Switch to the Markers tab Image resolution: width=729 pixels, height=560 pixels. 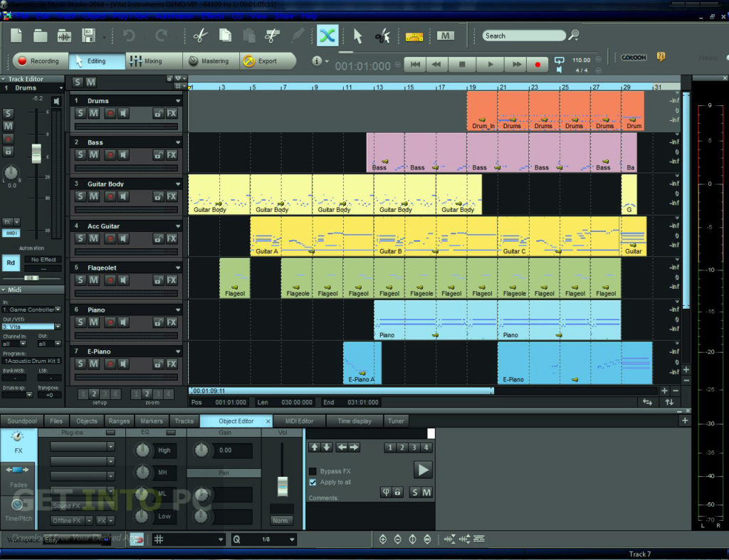(152, 421)
